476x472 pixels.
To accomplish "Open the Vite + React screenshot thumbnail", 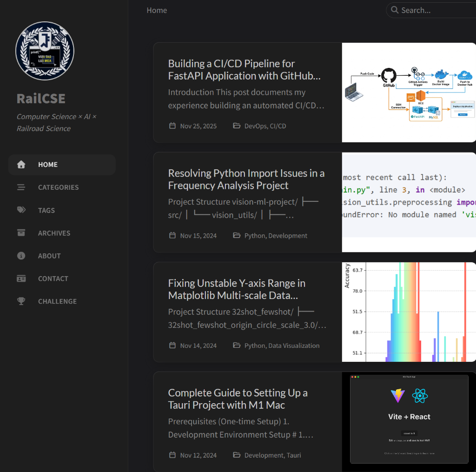I will pyautogui.click(x=409, y=419).
